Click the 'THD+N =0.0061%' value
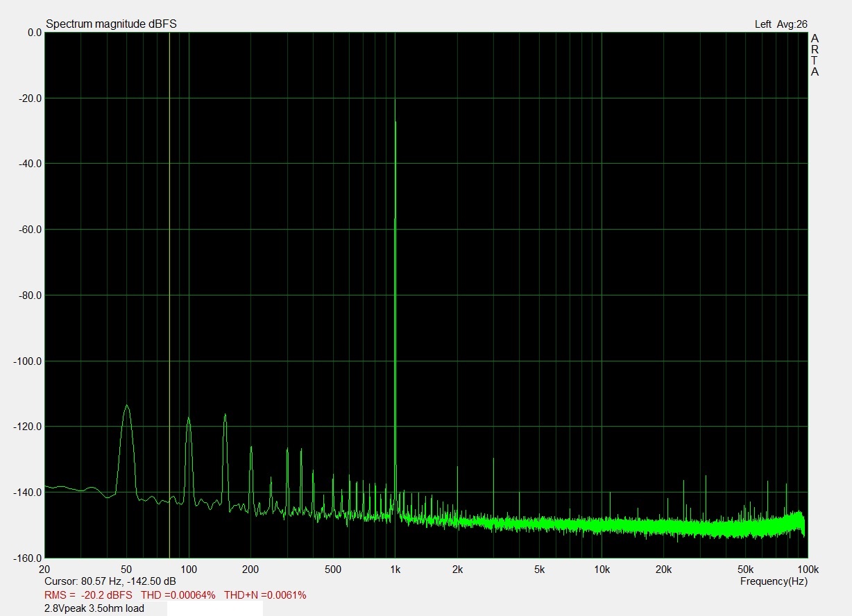The image size is (852, 616). point(265,595)
